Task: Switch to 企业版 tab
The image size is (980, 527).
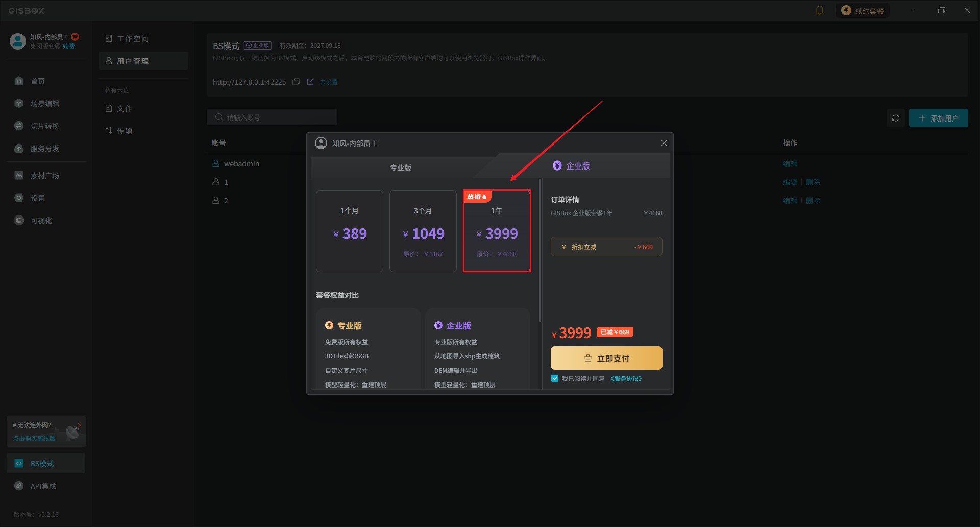Action: [572, 166]
